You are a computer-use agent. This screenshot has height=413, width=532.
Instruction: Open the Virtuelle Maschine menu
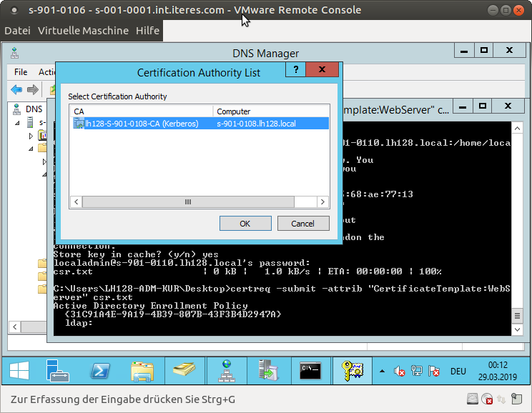point(83,31)
